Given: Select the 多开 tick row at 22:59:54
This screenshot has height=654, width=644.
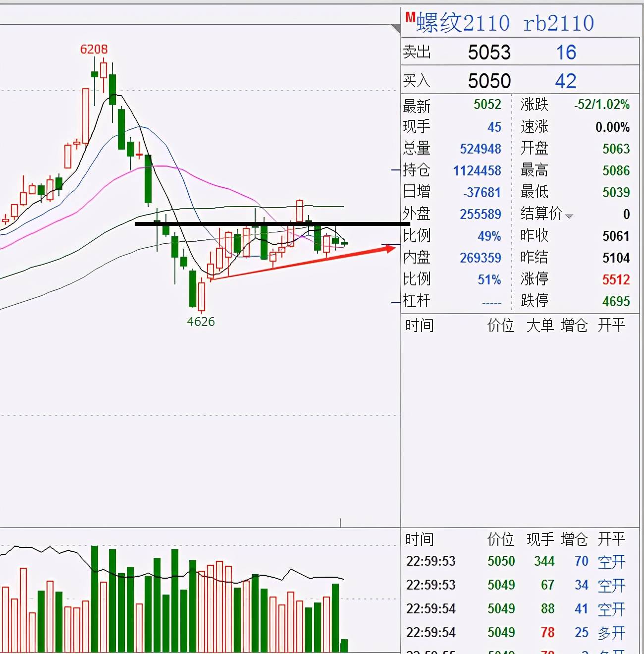Looking at the screenshot, I should click(515, 633).
